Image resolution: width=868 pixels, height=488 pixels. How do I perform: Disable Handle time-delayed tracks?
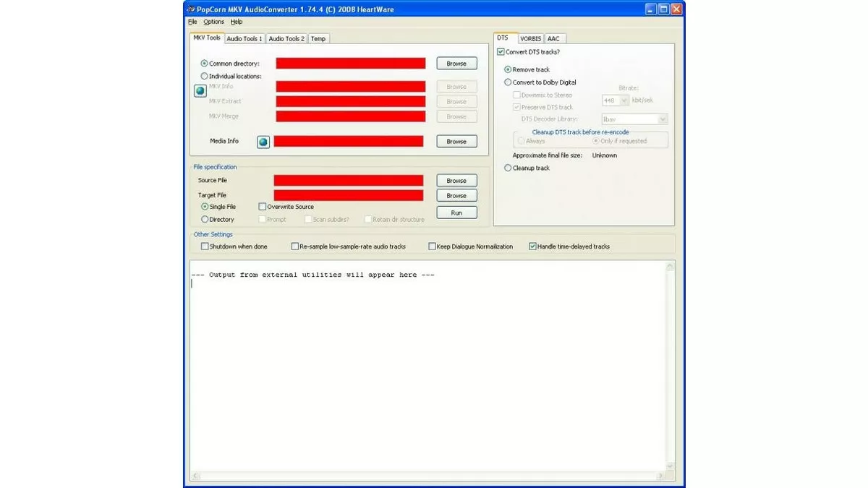click(x=533, y=246)
